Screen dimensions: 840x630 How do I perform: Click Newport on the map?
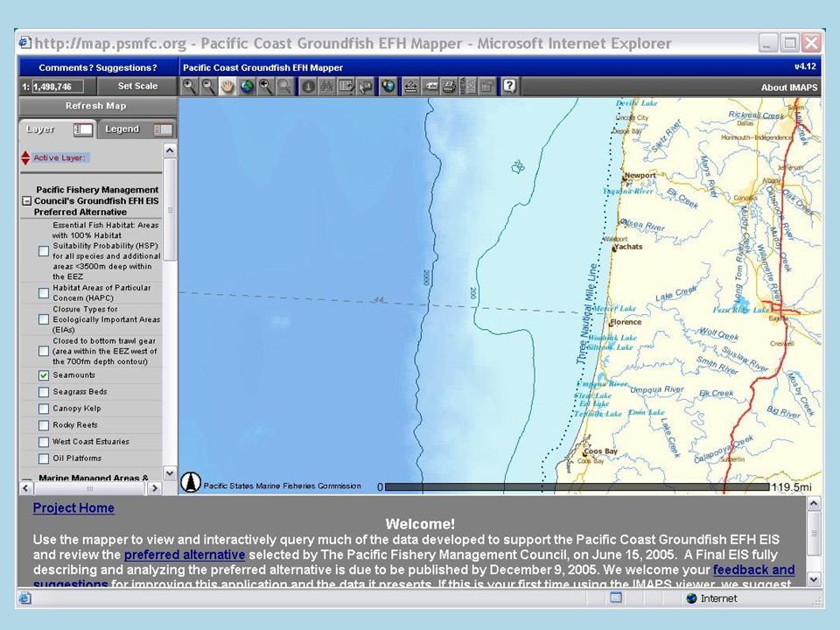point(640,175)
